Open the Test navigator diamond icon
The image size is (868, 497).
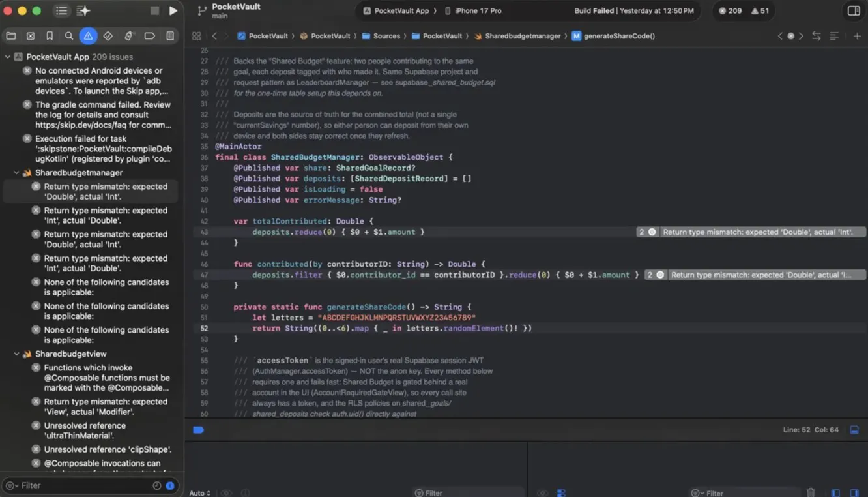[x=108, y=36]
